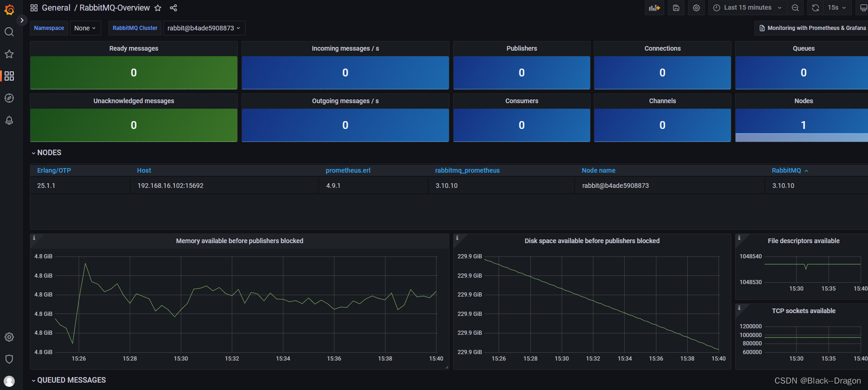Show info icon on Memory available panel
This screenshot has width=868, height=390.
[x=34, y=238]
